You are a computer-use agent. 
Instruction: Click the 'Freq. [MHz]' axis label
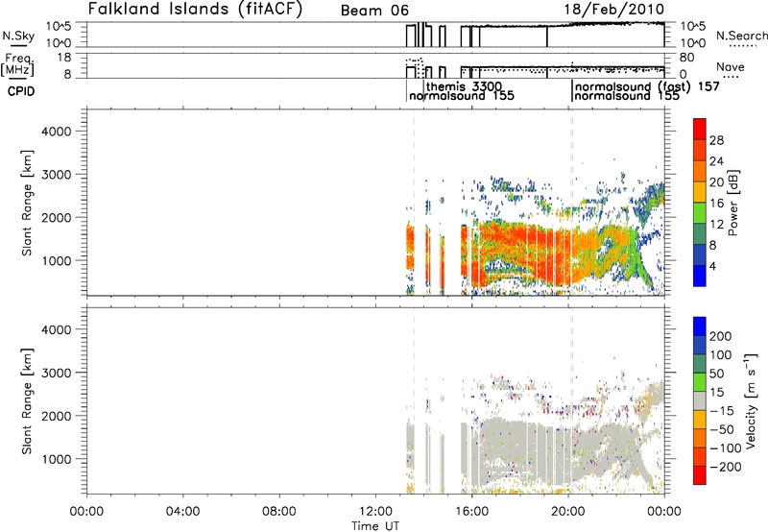pos(19,64)
